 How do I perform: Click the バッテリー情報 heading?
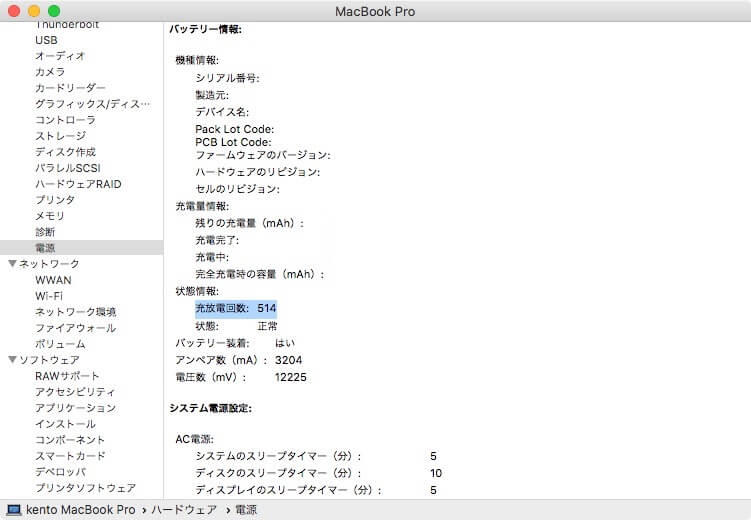(205, 29)
